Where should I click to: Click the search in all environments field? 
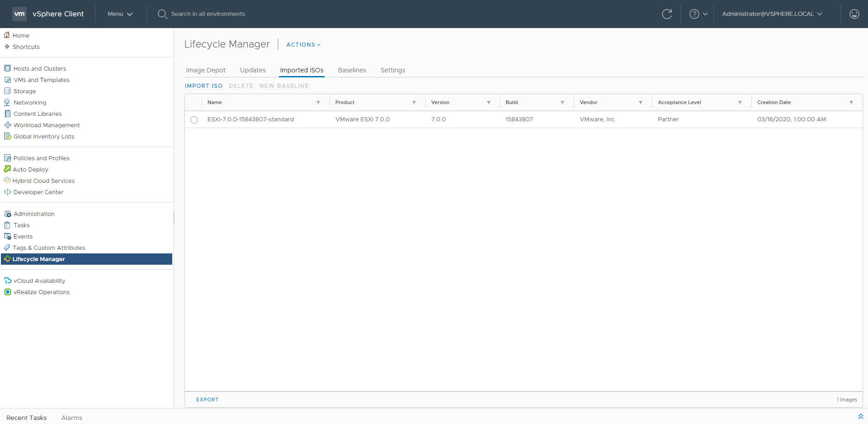click(208, 14)
